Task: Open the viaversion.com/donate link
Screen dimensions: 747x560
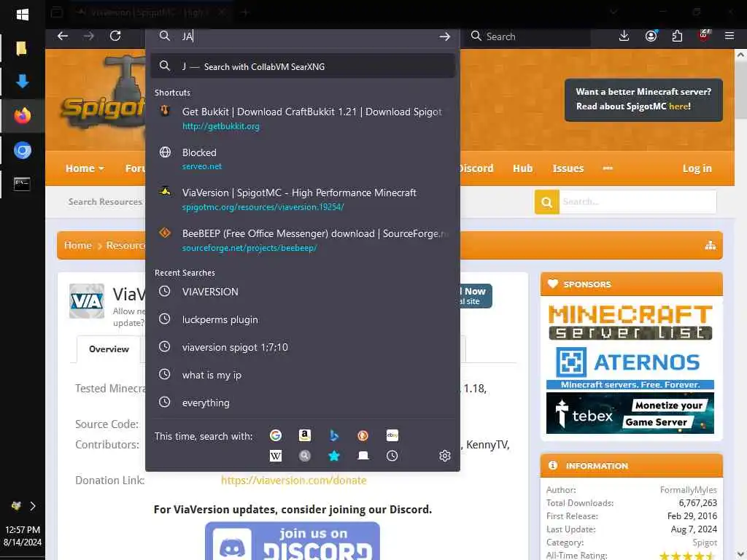Action: [293, 480]
